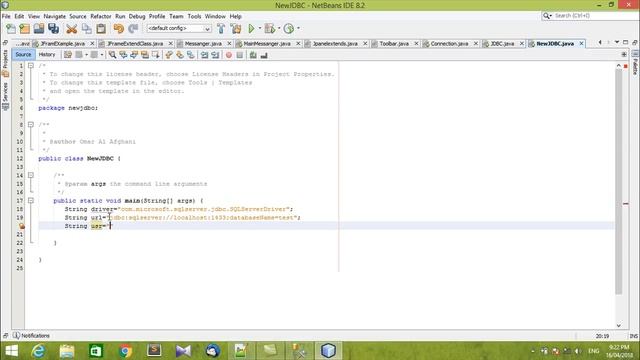The height and width of the screenshot is (360, 640).
Task: Click the History view button
Action: pos(47,55)
